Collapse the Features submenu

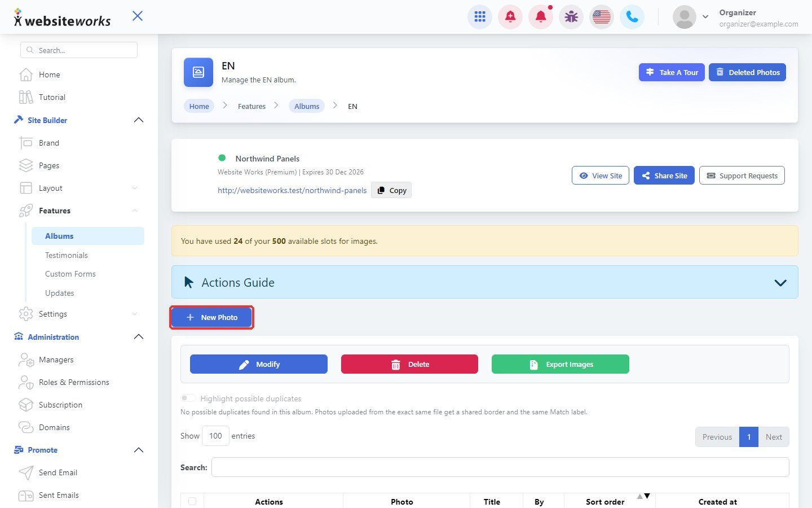(135, 211)
